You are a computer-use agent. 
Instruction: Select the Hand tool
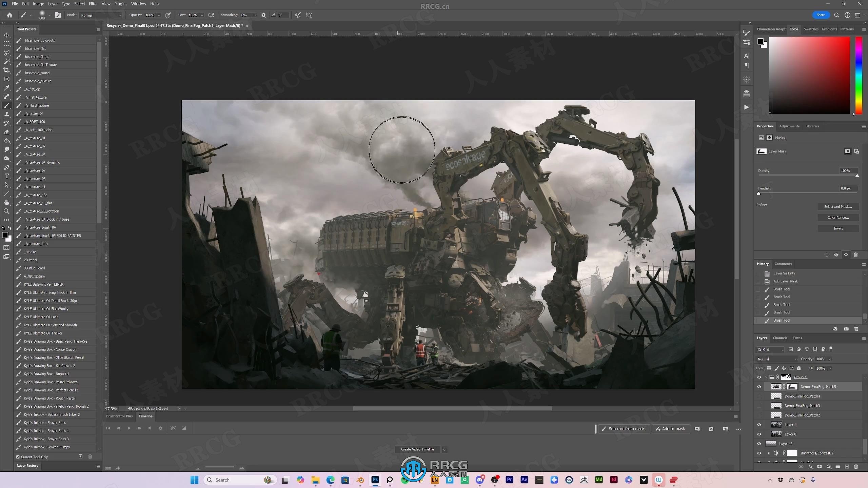pyautogui.click(x=6, y=202)
